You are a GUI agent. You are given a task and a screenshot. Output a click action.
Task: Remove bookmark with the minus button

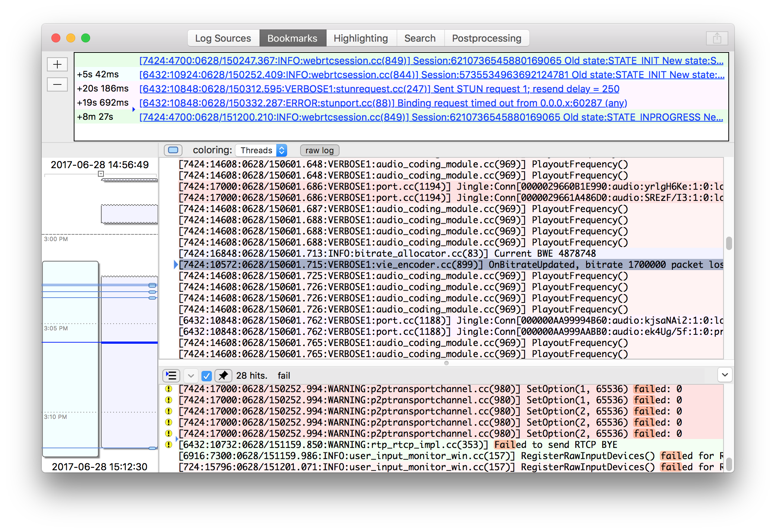(57, 84)
